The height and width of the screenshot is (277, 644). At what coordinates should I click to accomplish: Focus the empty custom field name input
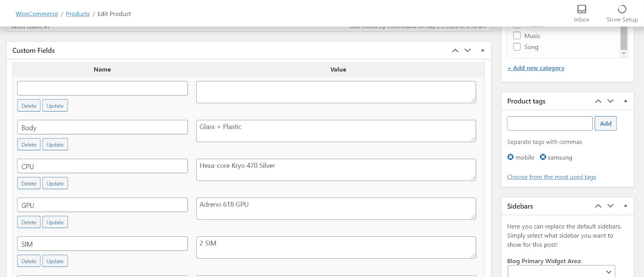102,88
